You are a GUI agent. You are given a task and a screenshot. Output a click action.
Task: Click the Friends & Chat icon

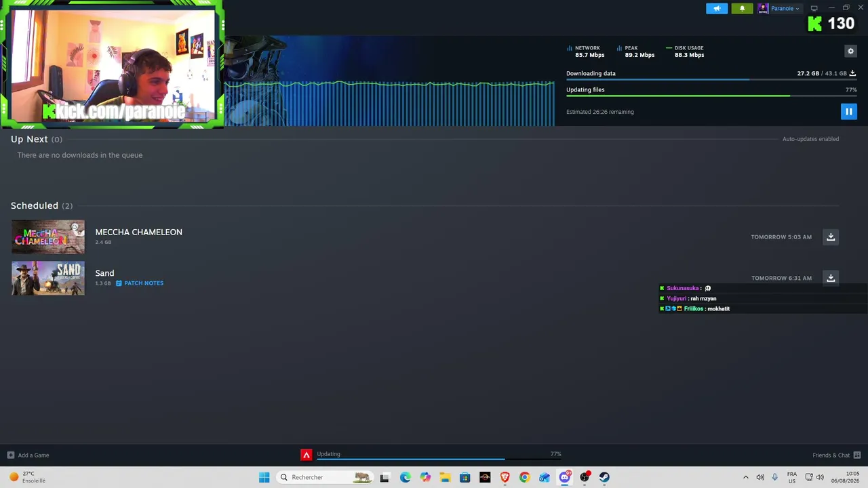point(857,455)
